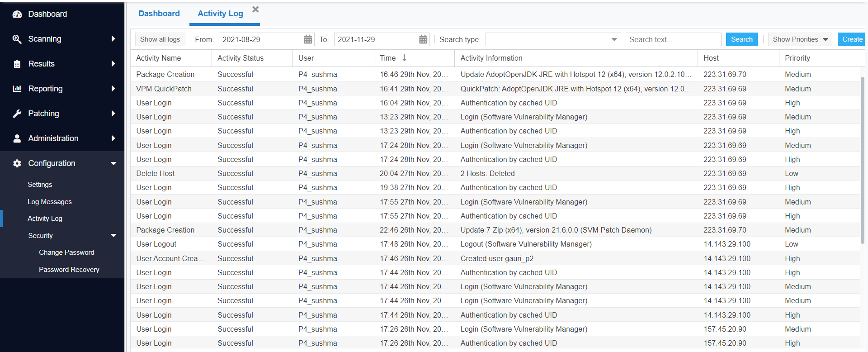This screenshot has height=352, width=868.
Task: Switch to the Dashboard tab
Action: coord(159,14)
